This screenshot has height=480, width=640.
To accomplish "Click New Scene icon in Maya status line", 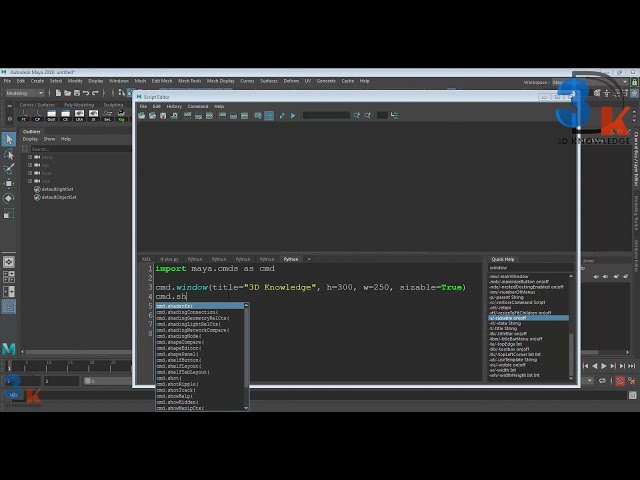I will [58, 93].
